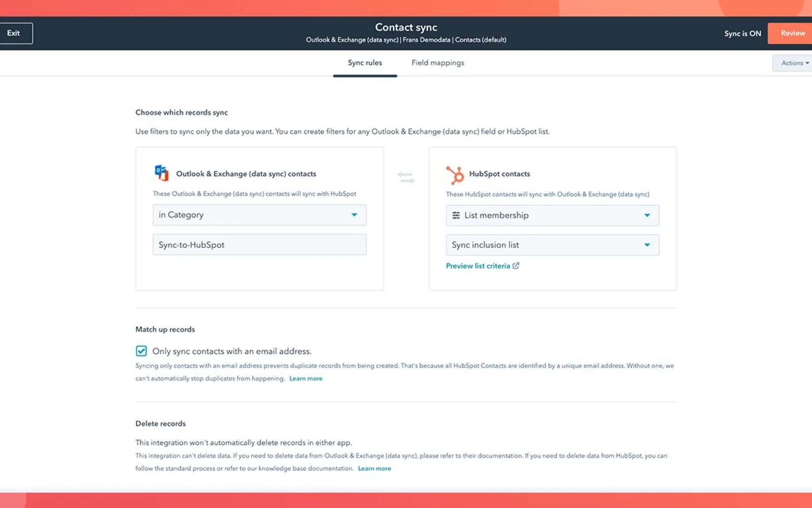Click the HubSpot contacts card title
Screen dimensions: 812x508
(499, 174)
